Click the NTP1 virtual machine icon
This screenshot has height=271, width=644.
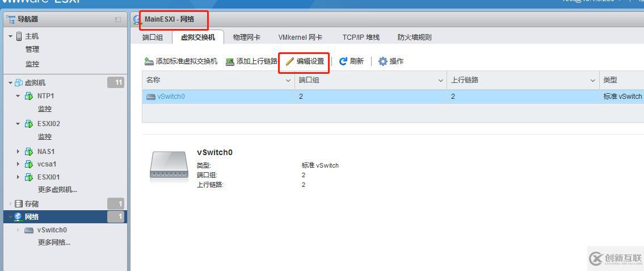tap(28, 96)
